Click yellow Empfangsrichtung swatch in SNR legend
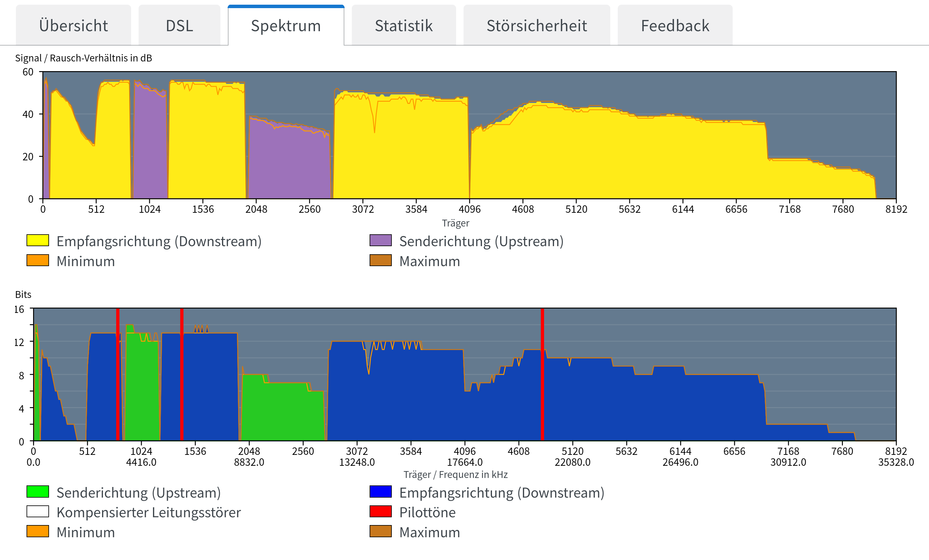 tap(38, 241)
